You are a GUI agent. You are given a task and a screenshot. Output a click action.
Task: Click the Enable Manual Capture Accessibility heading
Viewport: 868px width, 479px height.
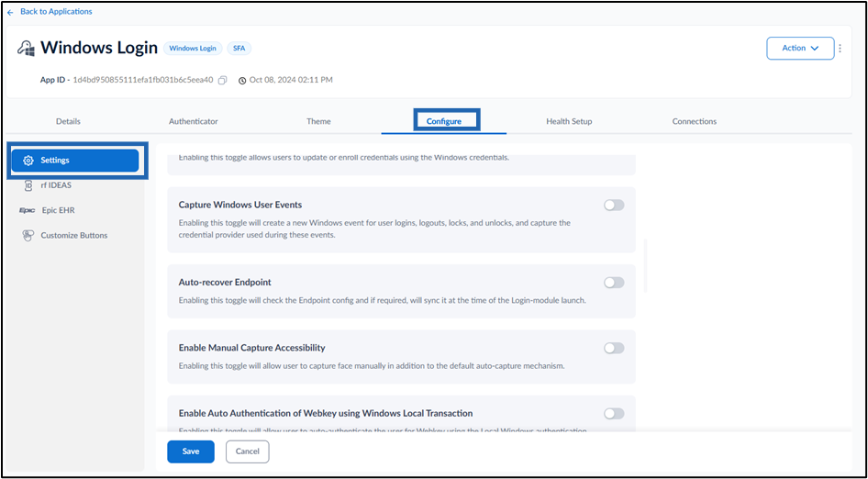click(x=252, y=348)
